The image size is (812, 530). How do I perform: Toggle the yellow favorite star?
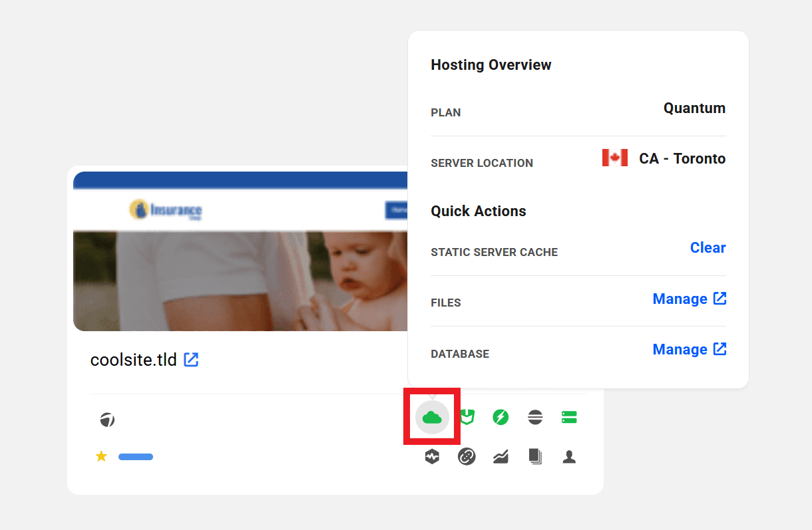coord(101,456)
